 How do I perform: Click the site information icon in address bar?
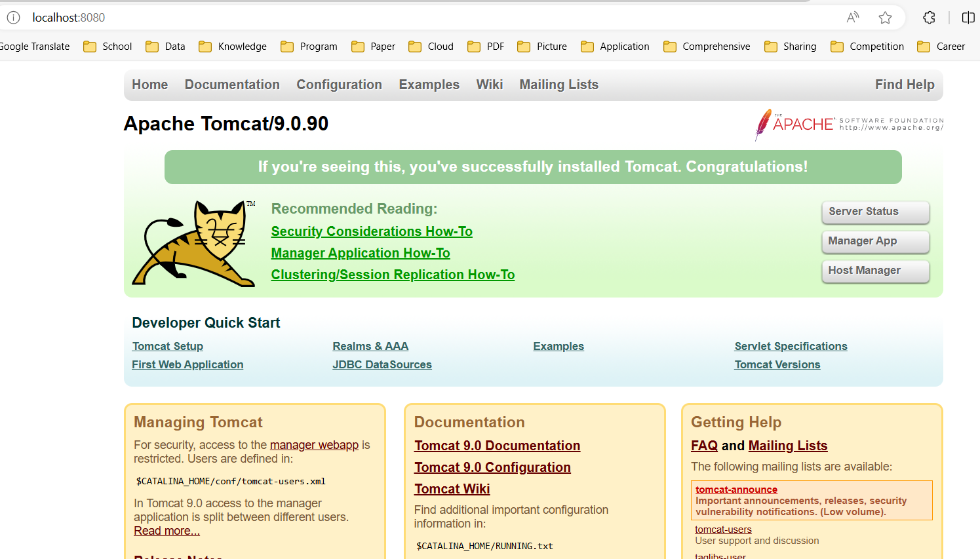[x=13, y=18]
